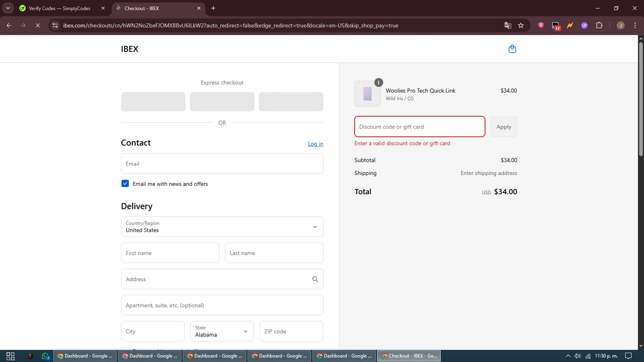Screen dimensions: 644x362
Task: Open a new browser tab
Action: point(213,8)
